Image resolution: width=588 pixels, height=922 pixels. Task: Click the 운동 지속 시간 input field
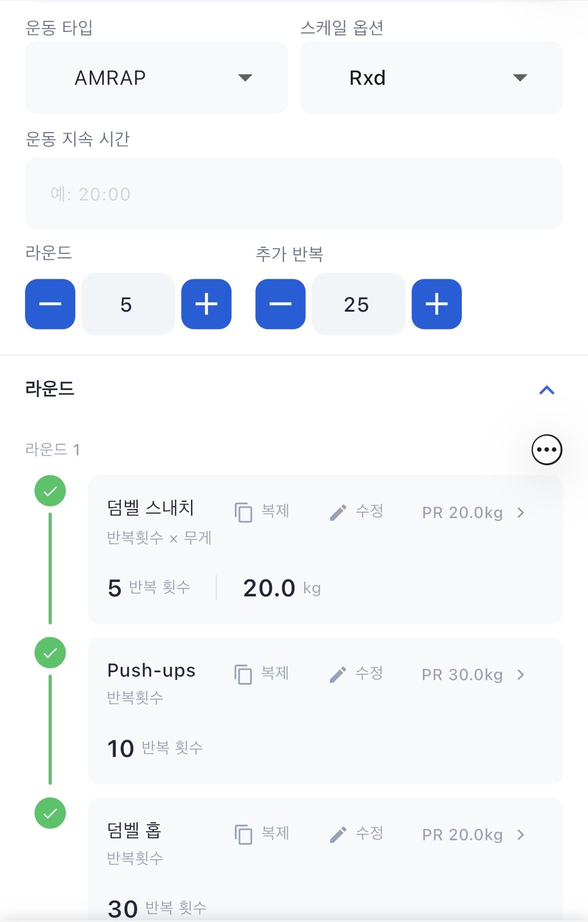click(x=294, y=193)
